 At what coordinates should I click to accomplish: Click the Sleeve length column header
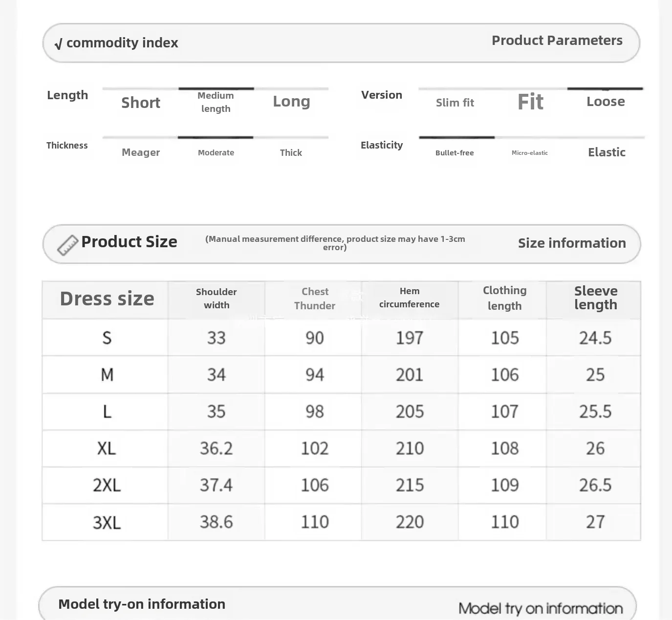(x=595, y=298)
